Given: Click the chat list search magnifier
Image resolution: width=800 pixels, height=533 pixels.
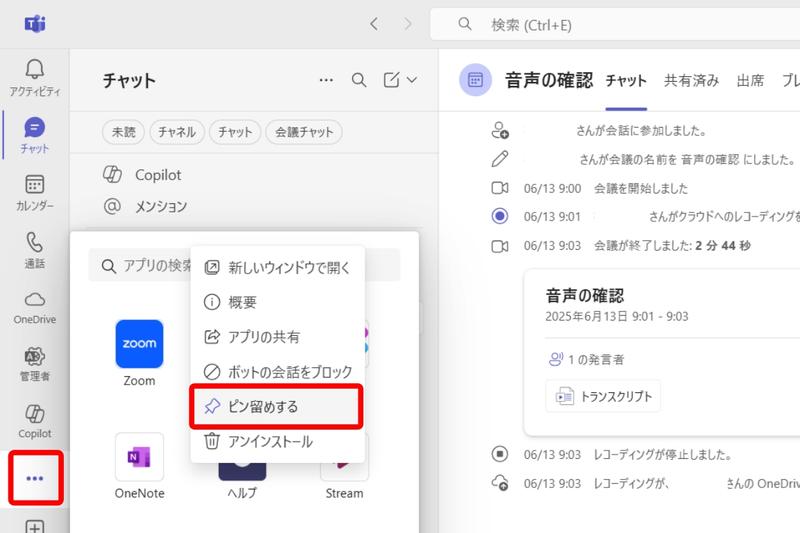Looking at the screenshot, I should pos(359,80).
